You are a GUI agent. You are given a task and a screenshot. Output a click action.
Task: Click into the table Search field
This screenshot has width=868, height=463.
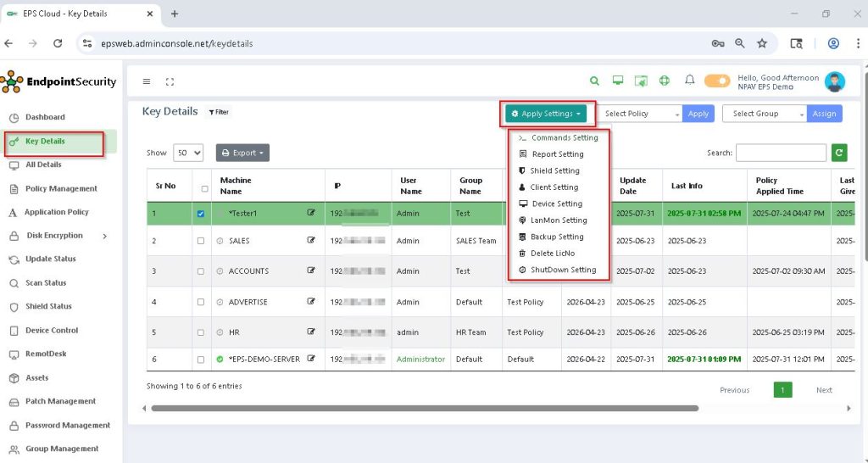point(781,153)
